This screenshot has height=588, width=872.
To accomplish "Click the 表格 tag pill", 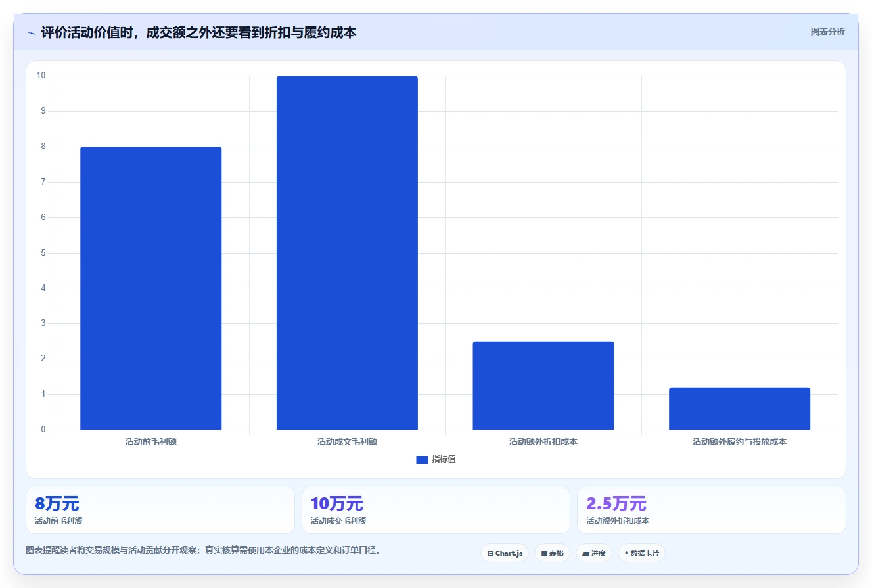I will (552, 553).
